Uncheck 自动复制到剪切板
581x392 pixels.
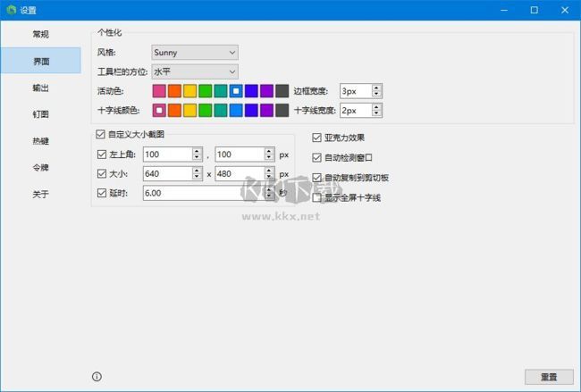click(316, 178)
